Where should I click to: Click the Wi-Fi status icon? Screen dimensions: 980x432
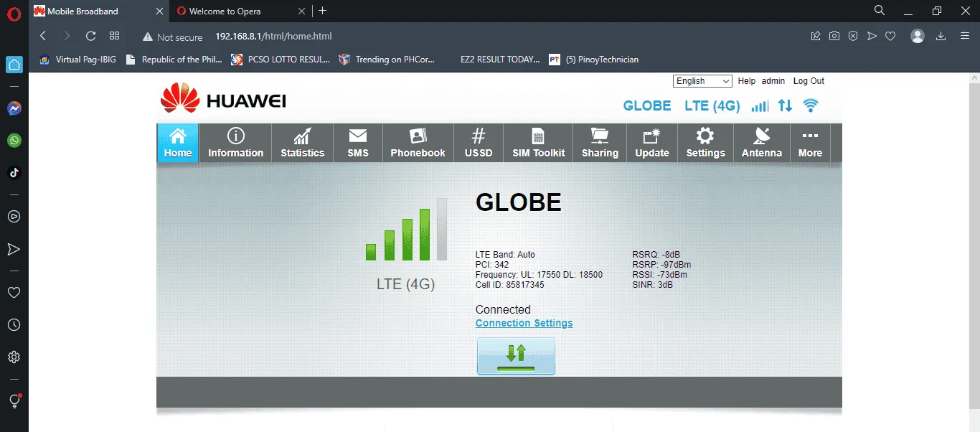coord(811,105)
